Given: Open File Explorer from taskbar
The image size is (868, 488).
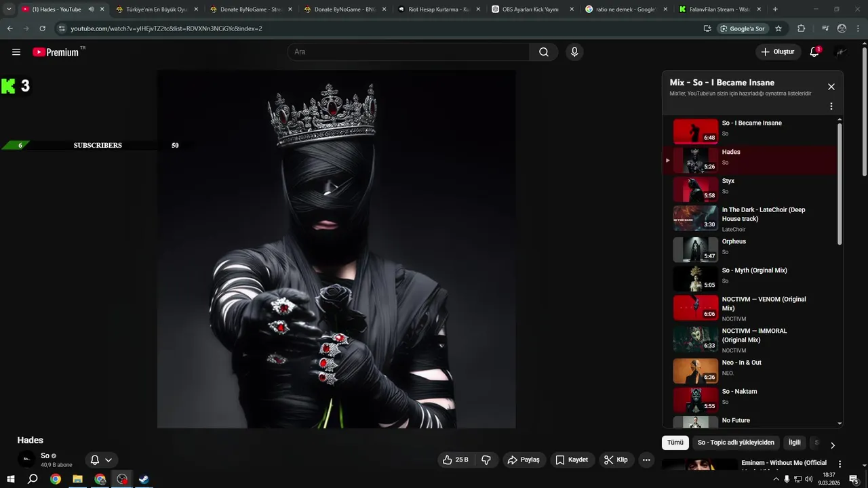Looking at the screenshot, I should (77, 479).
